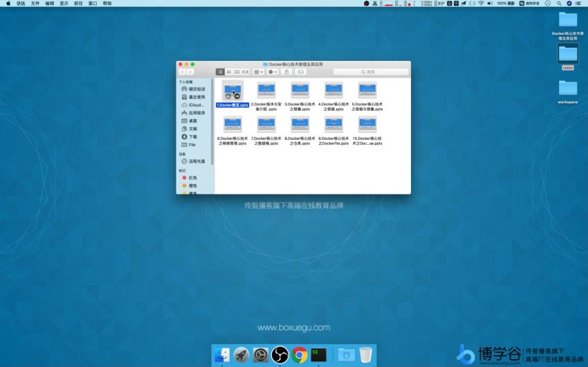Click the Wi-Fi menu bar icon
This screenshot has width=588, height=367.
point(481,3)
